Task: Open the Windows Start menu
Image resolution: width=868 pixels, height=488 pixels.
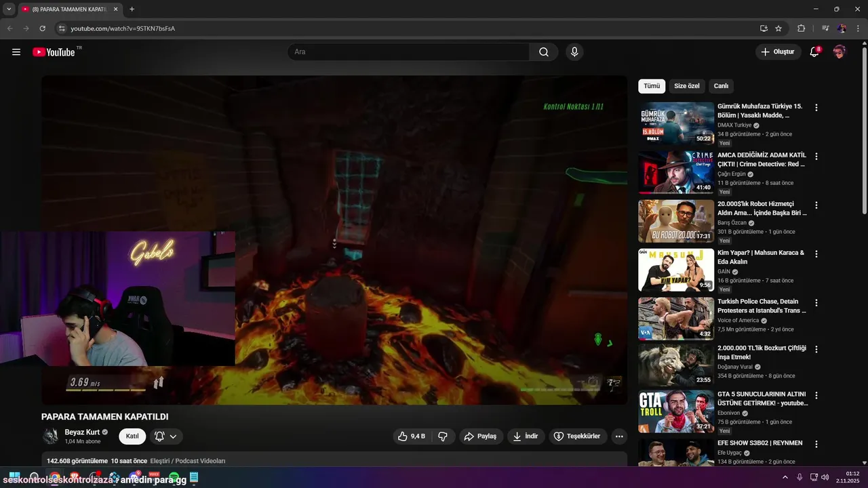Action: tap(14, 477)
